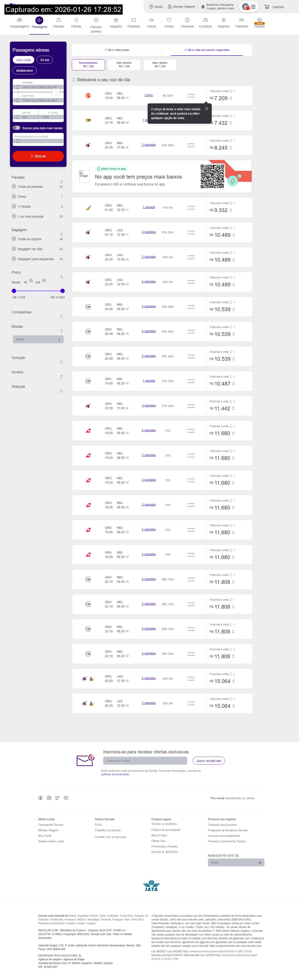Open the Cruzeiros cruise ship icon
Screen dimensions: 299x980
point(205,20)
